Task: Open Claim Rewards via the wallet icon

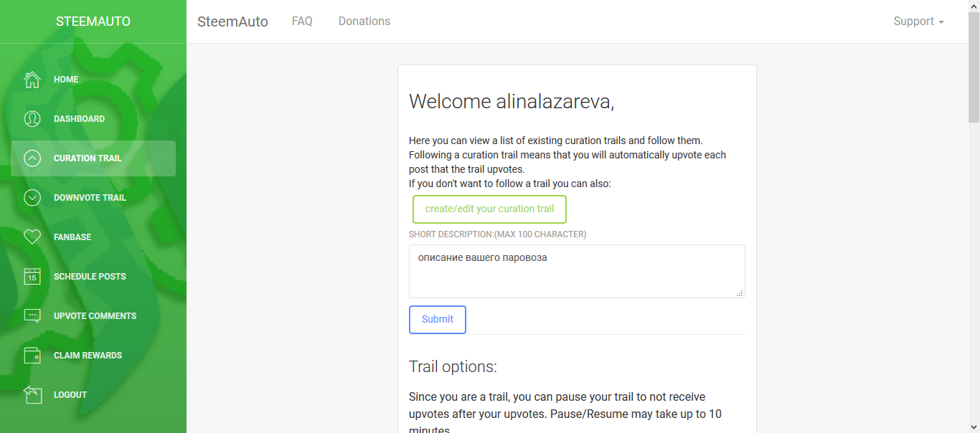Action: click(32, 356)
